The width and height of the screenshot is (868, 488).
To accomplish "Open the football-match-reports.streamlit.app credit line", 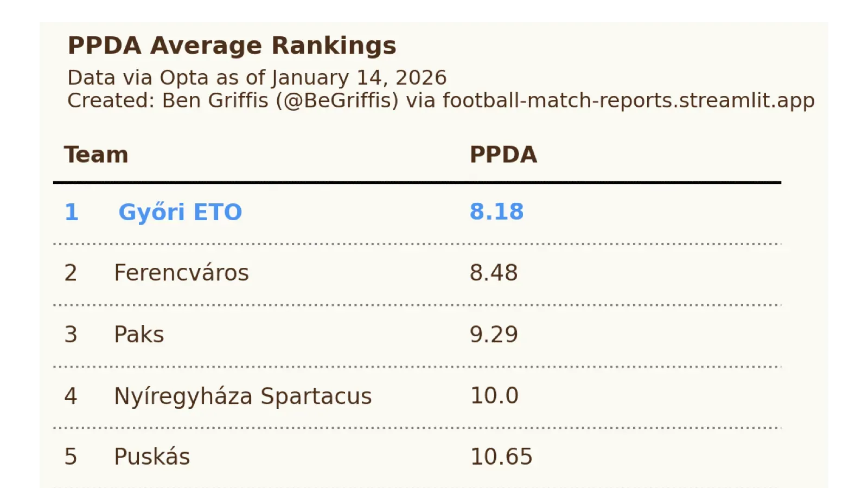I will [441, 101].
